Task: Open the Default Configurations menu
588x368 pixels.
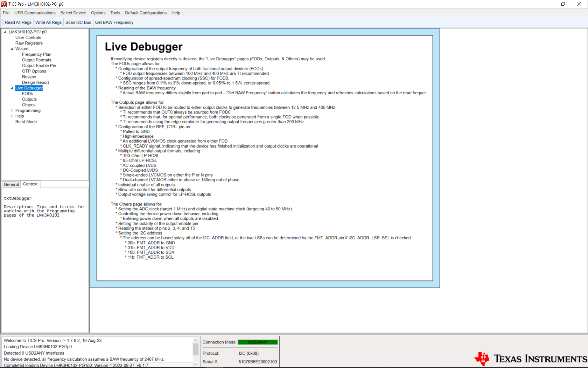Action: coord(146,13)
